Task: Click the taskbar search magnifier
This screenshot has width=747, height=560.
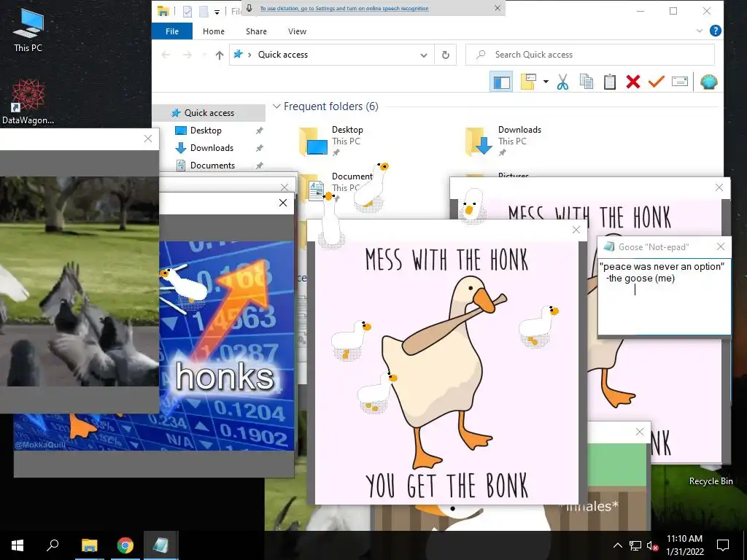Action: tap(53, 545)
